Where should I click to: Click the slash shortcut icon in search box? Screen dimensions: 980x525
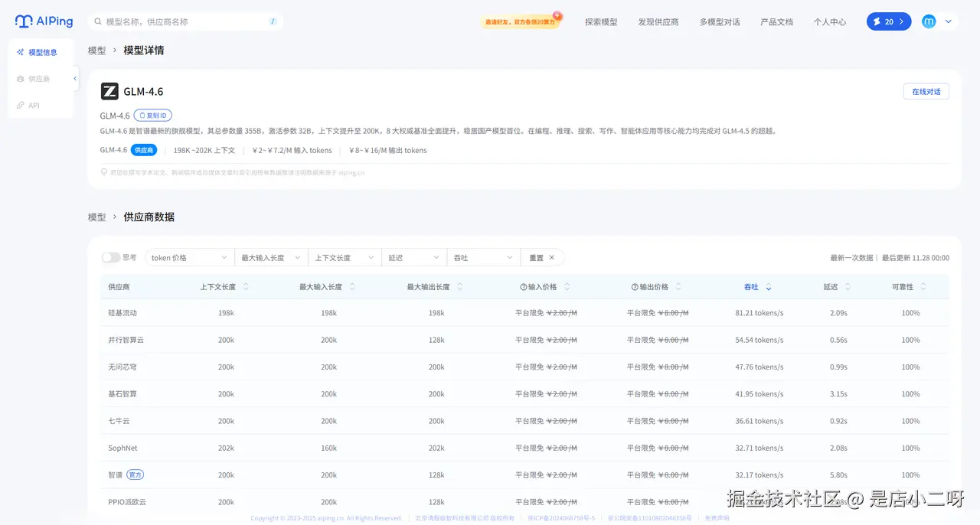273,21
